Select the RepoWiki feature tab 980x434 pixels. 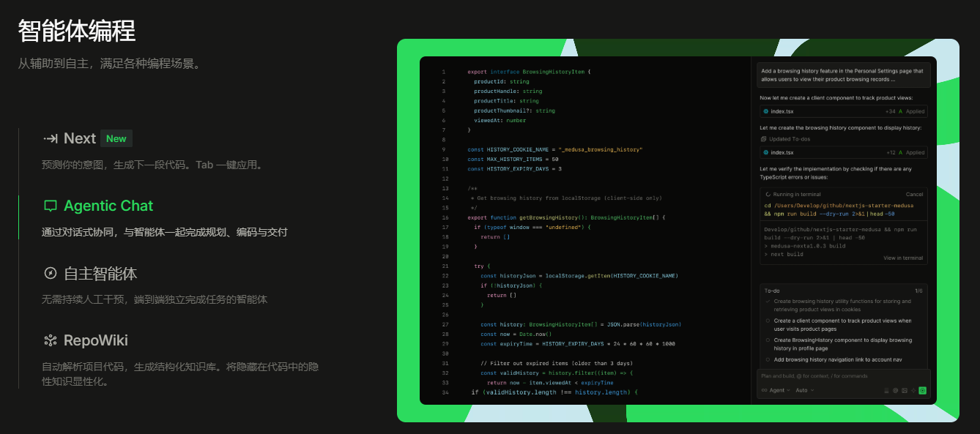(x=95, y=340)
